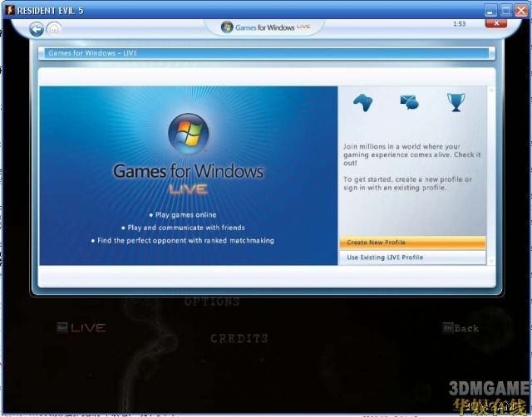Click the 'To get started' instruction text
Screen dimensions: 532x417
pos(407,184)
